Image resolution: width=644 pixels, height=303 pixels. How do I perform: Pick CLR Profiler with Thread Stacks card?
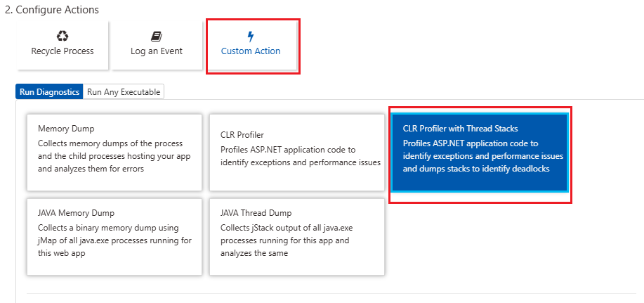coord(480,153)
